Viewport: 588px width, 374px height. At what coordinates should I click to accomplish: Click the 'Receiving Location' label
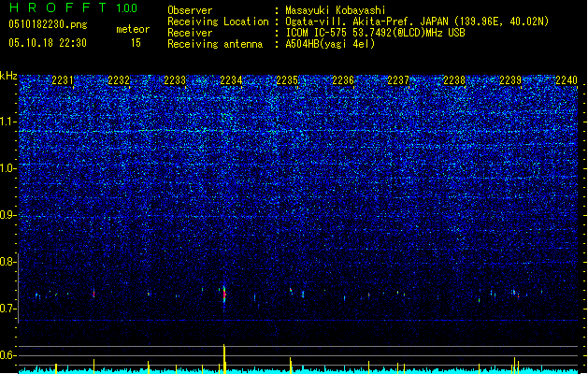pyautogui.click(x=218, y=22)
